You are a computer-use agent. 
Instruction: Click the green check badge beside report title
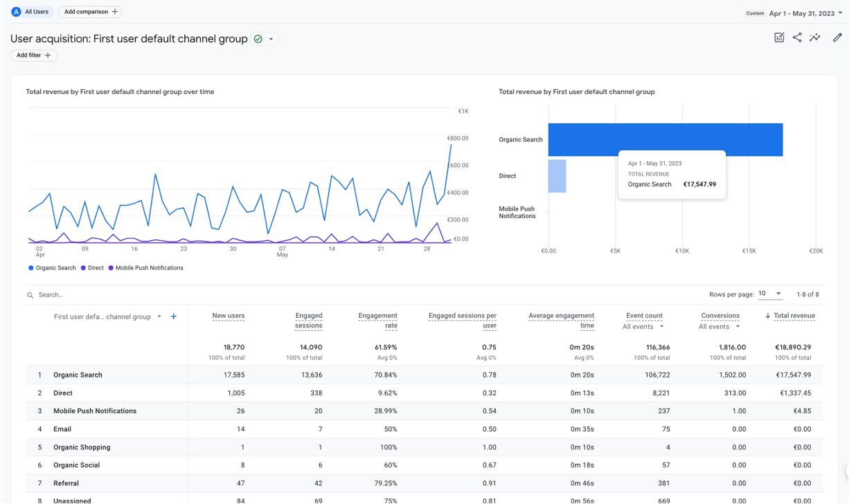click(x=259, y=39)
